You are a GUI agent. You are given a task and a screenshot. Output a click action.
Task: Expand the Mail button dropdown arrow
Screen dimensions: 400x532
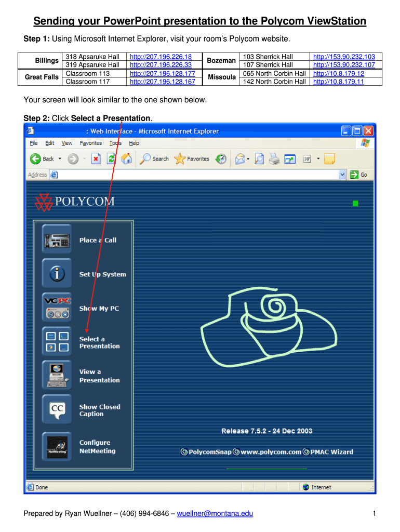coord(248,158)
